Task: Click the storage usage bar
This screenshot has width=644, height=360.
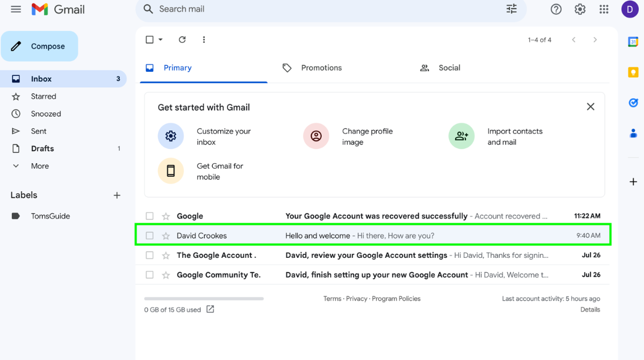Action: tap(204, 299)
